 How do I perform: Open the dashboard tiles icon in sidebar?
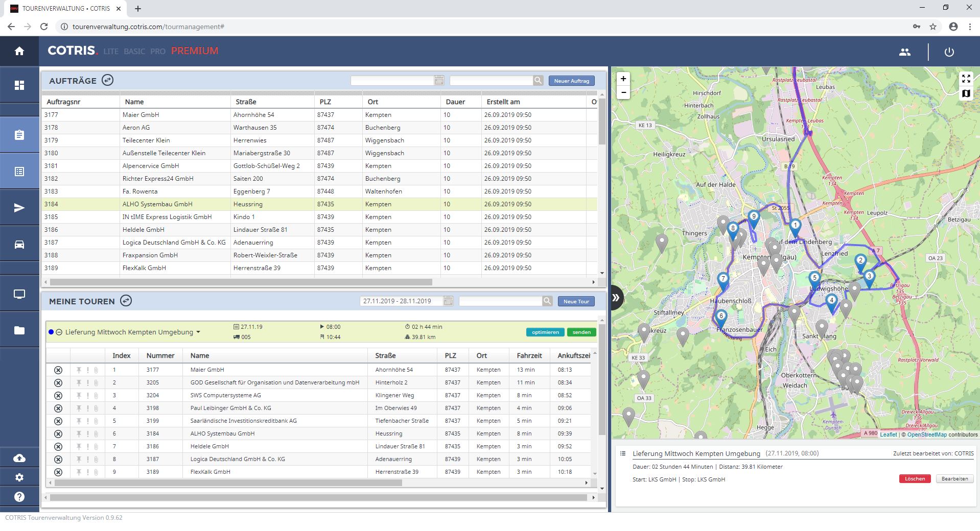coord(19,85)
